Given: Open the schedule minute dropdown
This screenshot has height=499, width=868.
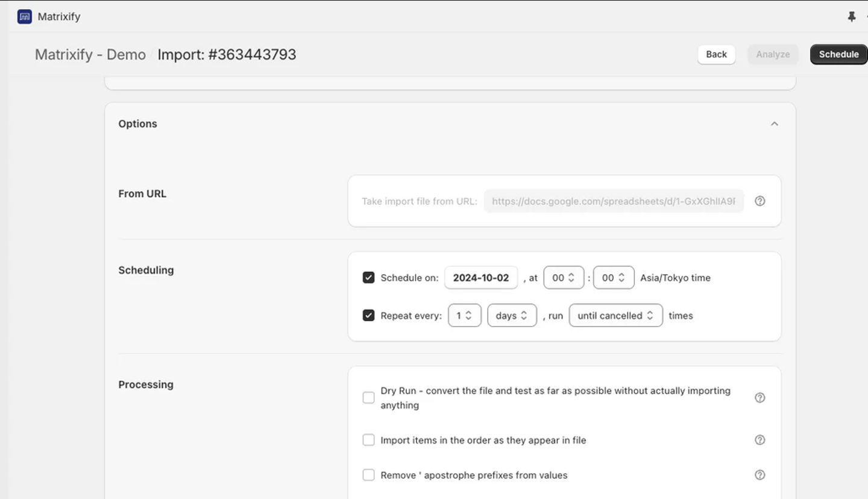Looking at the screenshot, I should click(614, 278).
